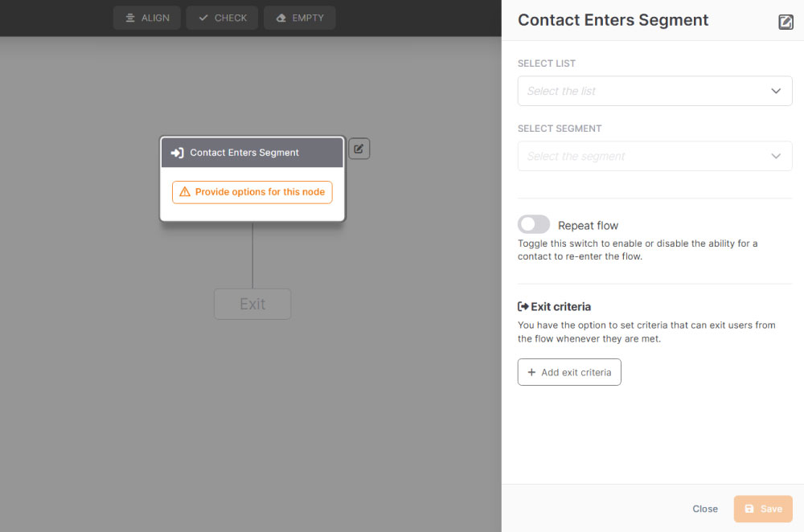Click the floppy disk icon on Save

tap(749, 509)
